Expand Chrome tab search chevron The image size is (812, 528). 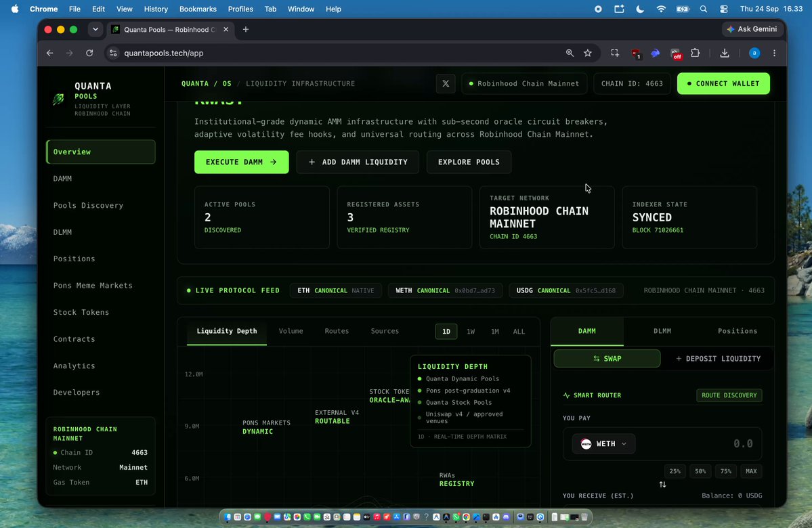point(95,30)
